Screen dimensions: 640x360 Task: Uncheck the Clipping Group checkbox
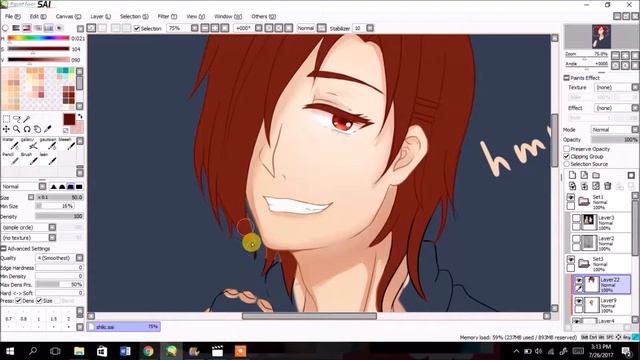(x=567, y=156)
